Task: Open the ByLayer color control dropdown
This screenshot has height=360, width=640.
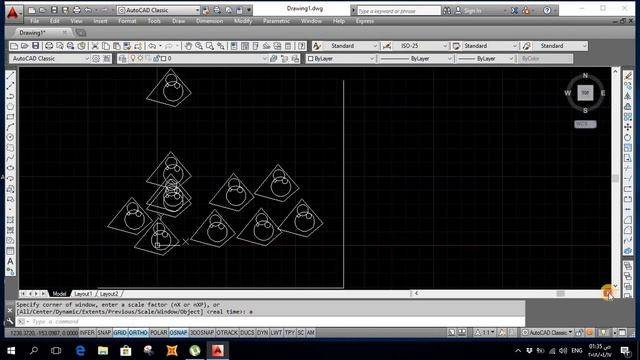Action: tap(340, 59)
